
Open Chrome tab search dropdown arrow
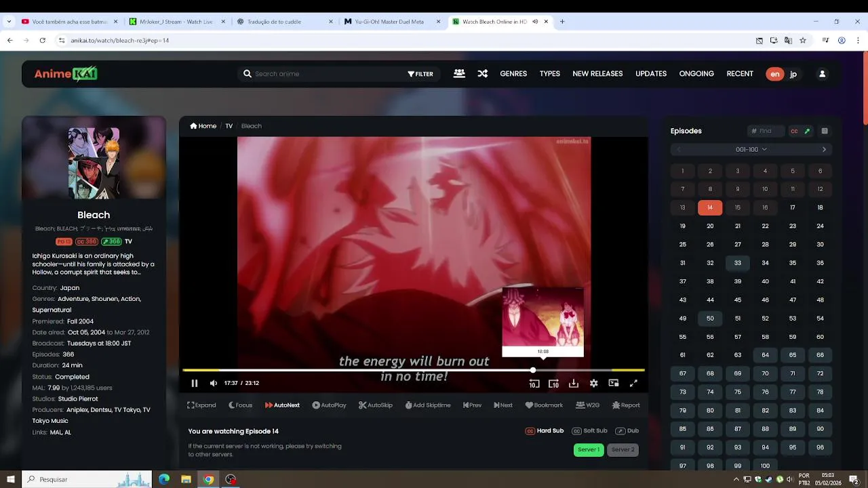[9, 22]
